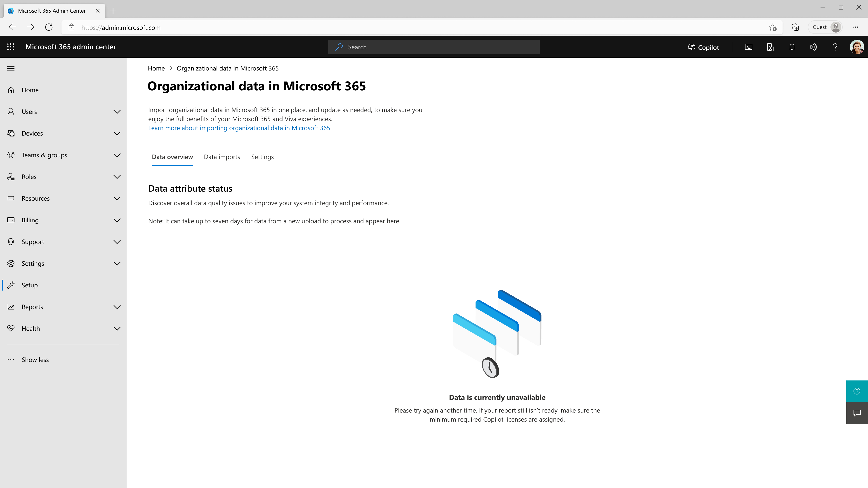Close the Microsoft 365 Admin Center tab

(98, 11)
